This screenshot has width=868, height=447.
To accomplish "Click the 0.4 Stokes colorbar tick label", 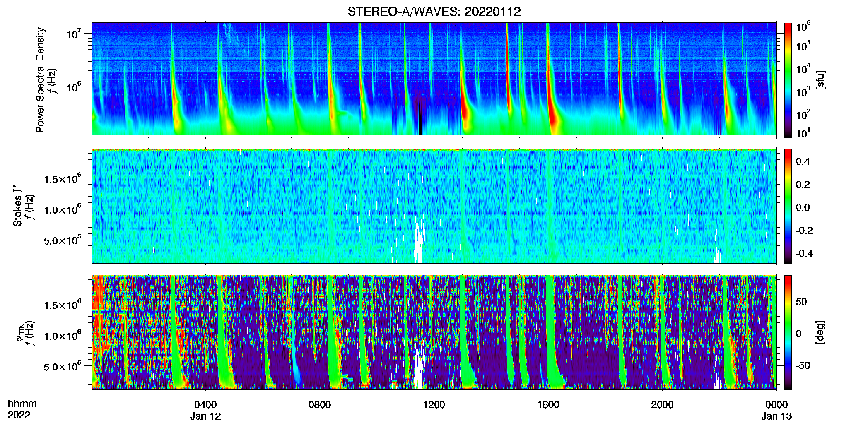I will (803, 162).
